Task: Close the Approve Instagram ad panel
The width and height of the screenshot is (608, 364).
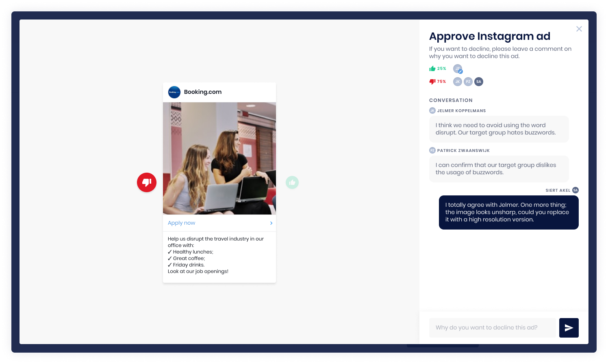Action: click(579, 29)
